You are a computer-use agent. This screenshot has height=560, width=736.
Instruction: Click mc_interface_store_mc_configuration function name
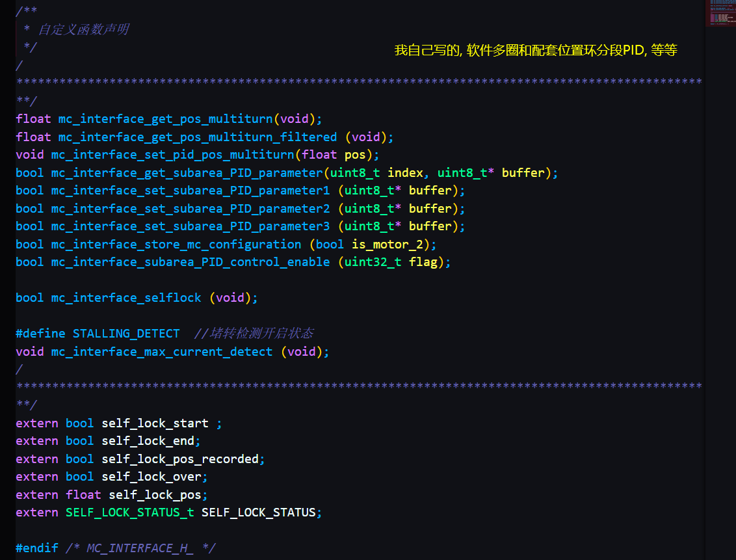[176, 245]
